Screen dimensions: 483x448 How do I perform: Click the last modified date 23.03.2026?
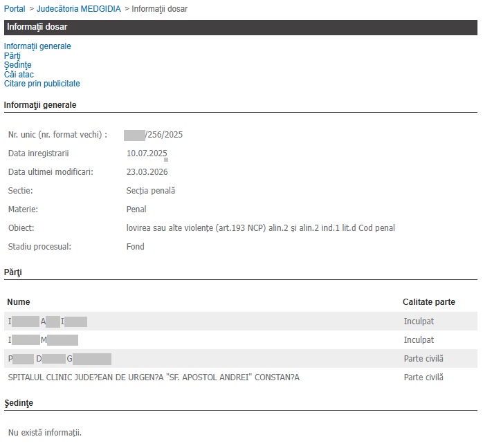pos(147,171)
